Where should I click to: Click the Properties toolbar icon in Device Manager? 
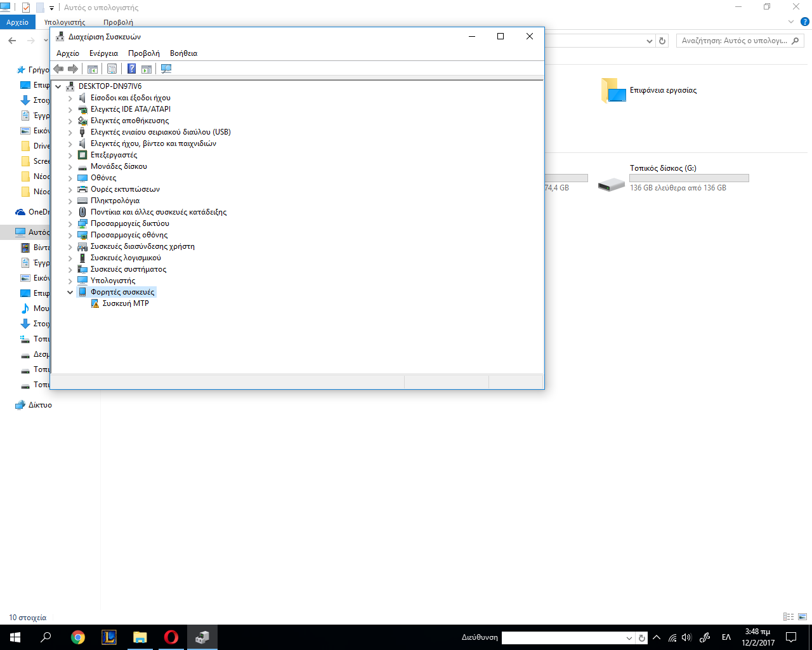coord(112,69)
